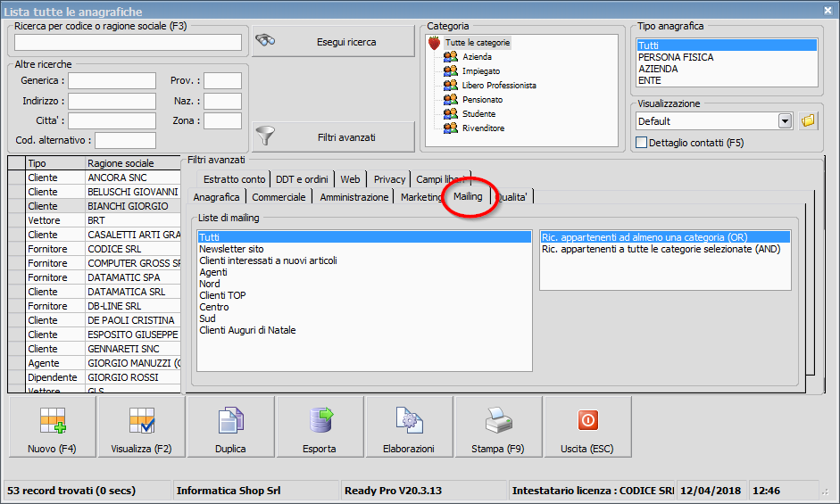840x504 pixels.
Task: Click the Esporta button label
Action: [320, 449]
